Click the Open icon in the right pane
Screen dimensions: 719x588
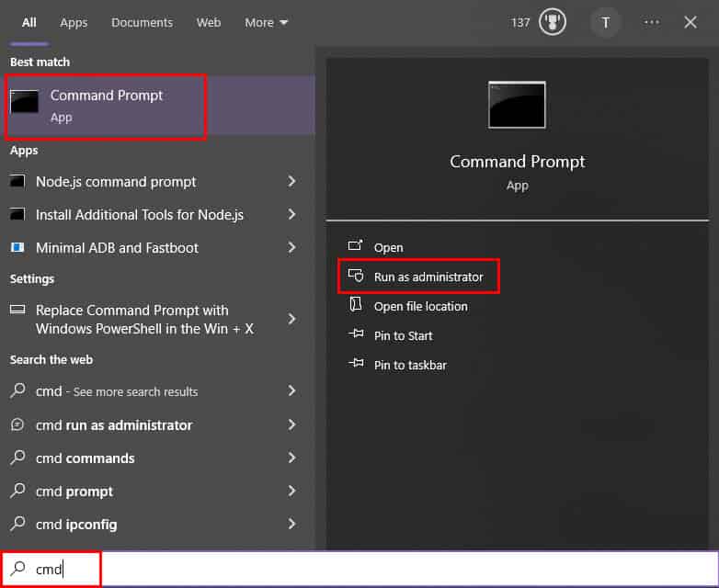click(x=356, y=245)
